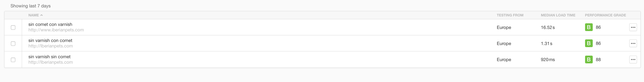The image size is (644, 82).
Task: Click the TESTING FROM column header
Action: click(510, 15)
